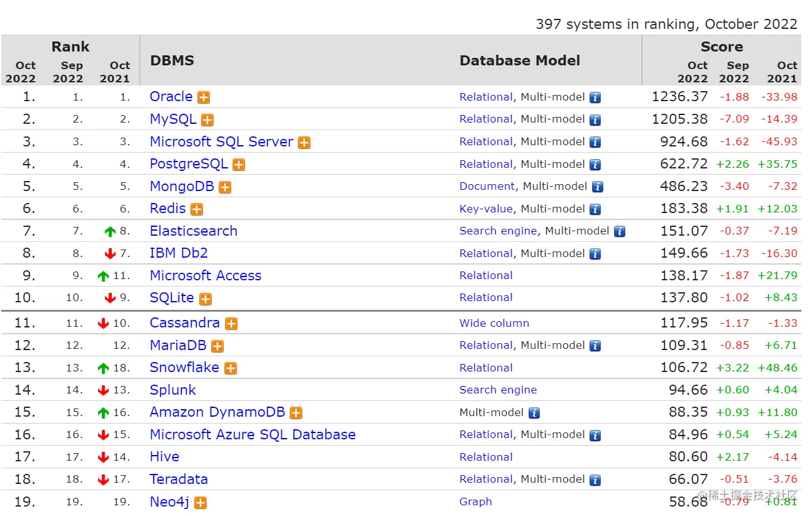Image resolution: width=812 pixels, height=516 pixels.
Task: Click the info icon in the PostgreSQL row
Action: (x=595, y=165)
